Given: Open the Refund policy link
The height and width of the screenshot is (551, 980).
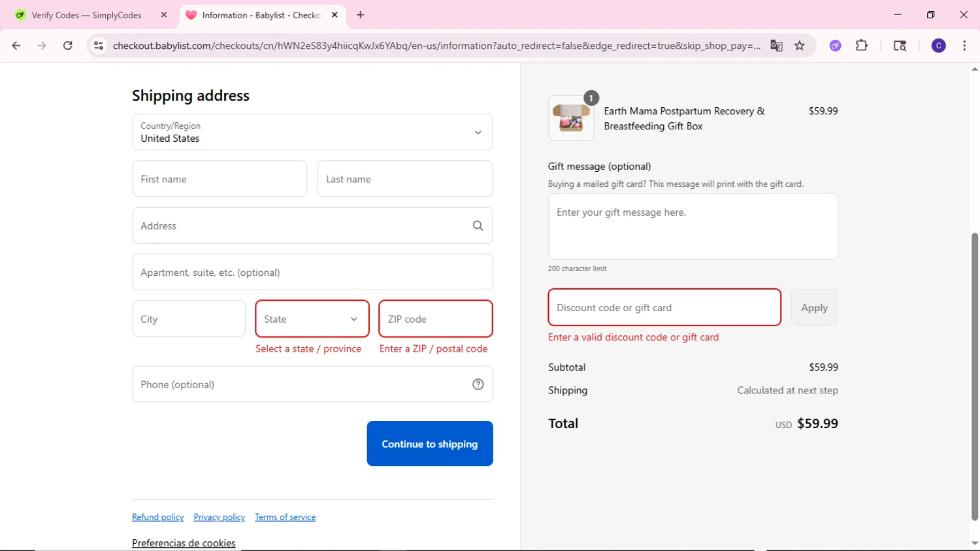Looking at the screenshot, I should tap(158, 517).
